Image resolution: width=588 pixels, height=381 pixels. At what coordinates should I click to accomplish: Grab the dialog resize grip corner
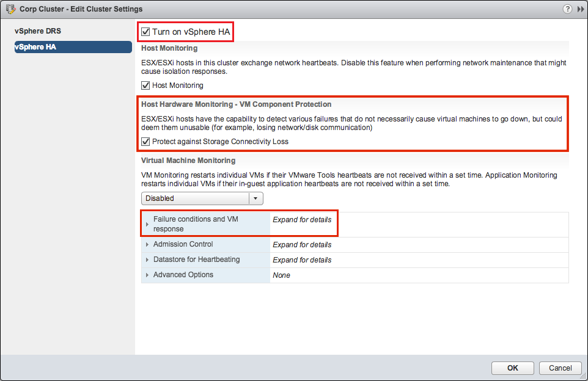point(582,376)
